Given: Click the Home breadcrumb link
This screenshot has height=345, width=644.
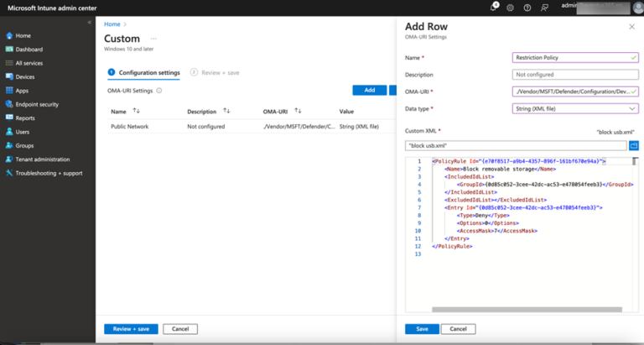Looking at the screenshot, I should point(111,24).
